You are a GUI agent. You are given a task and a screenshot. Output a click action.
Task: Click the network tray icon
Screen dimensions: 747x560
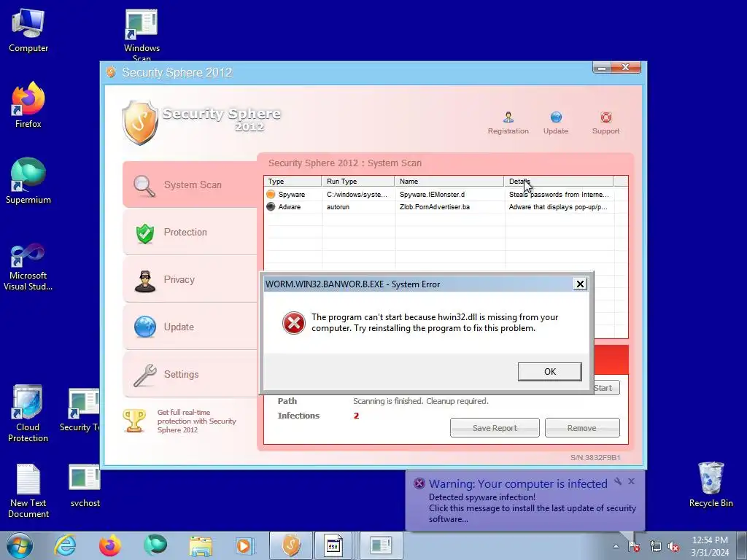(x=654, y=547)
